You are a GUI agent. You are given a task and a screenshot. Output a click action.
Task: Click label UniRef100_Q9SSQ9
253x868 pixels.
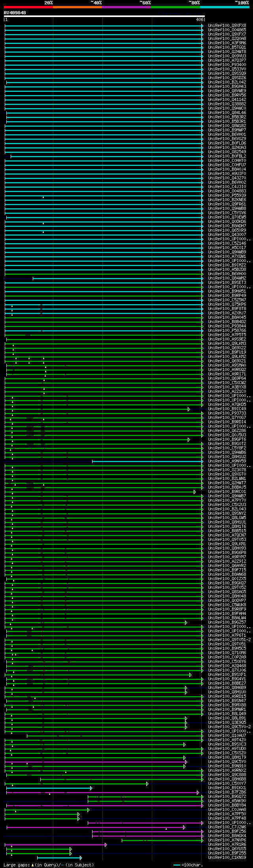(x=227, y=73)
